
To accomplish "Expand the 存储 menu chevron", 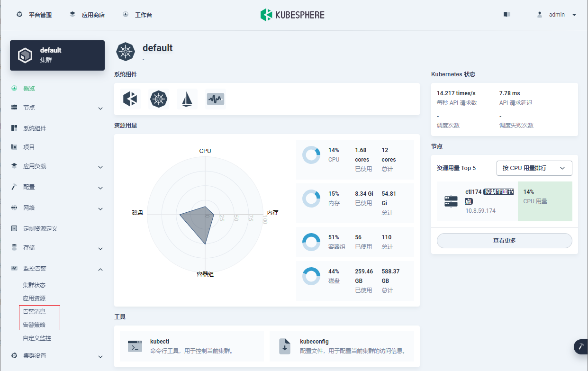I will (x=100, y=249).
